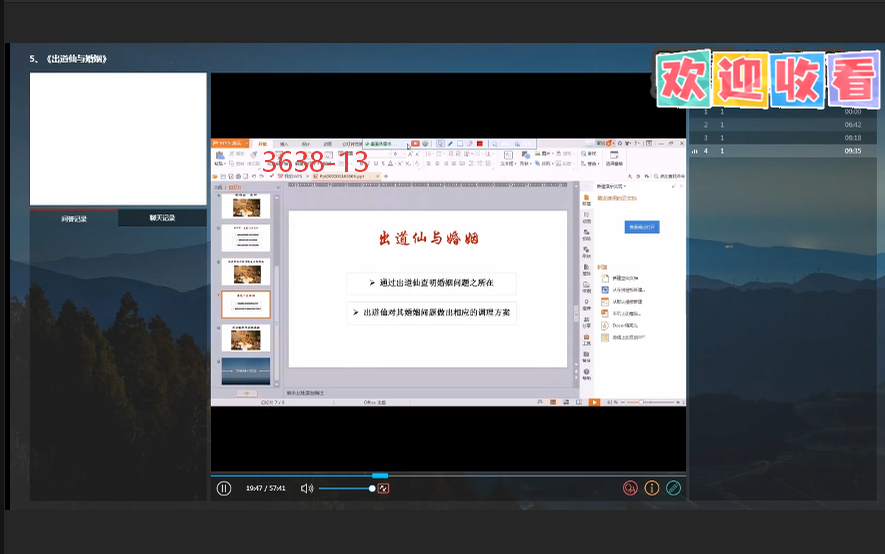Click the blue button in the WPS side pane
The width and height of the screenshot is (885, 554).
click(643, 227)
